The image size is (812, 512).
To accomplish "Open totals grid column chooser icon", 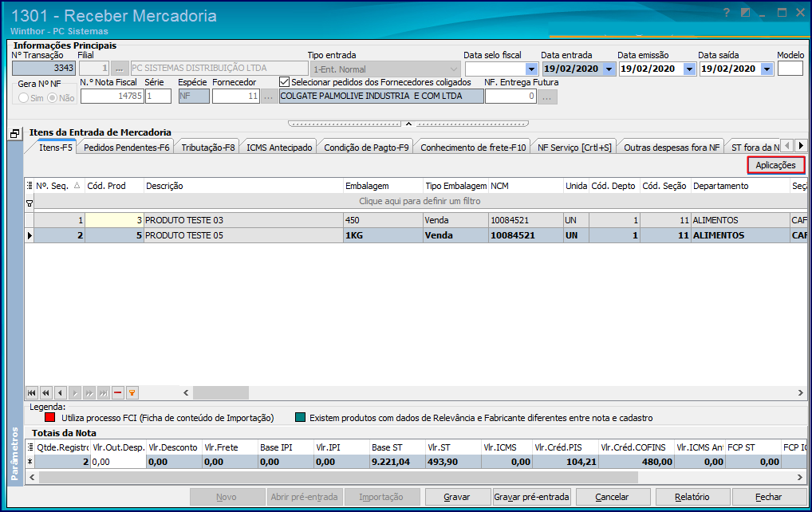I will 30,447.
